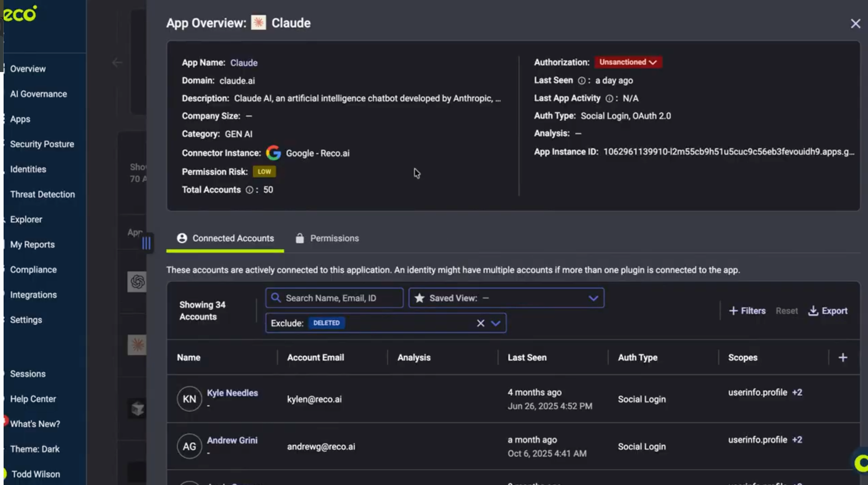Click the back arrow behind the panel
The image size is (868, 485).
click(117, 63)
